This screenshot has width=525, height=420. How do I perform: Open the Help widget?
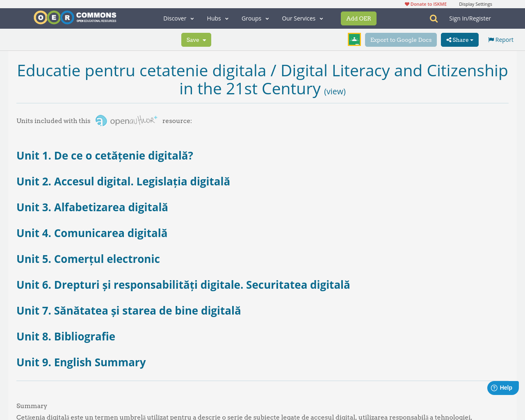point(502,387)
